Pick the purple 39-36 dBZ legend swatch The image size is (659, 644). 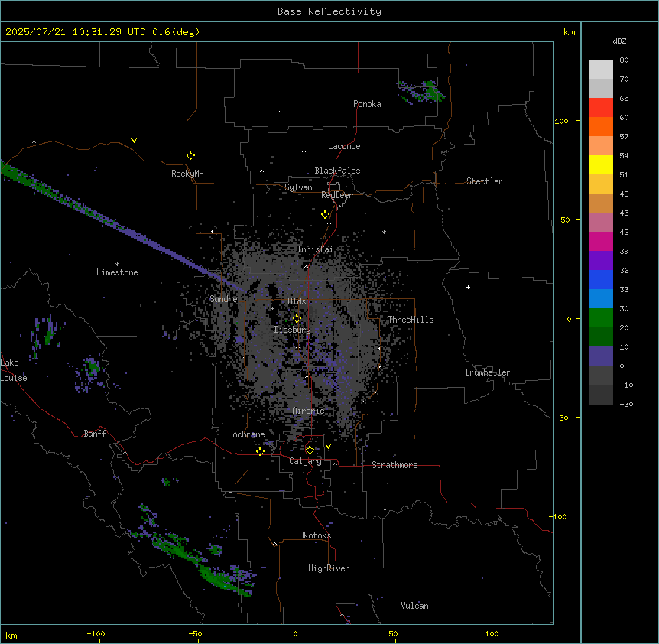(601, 261)
